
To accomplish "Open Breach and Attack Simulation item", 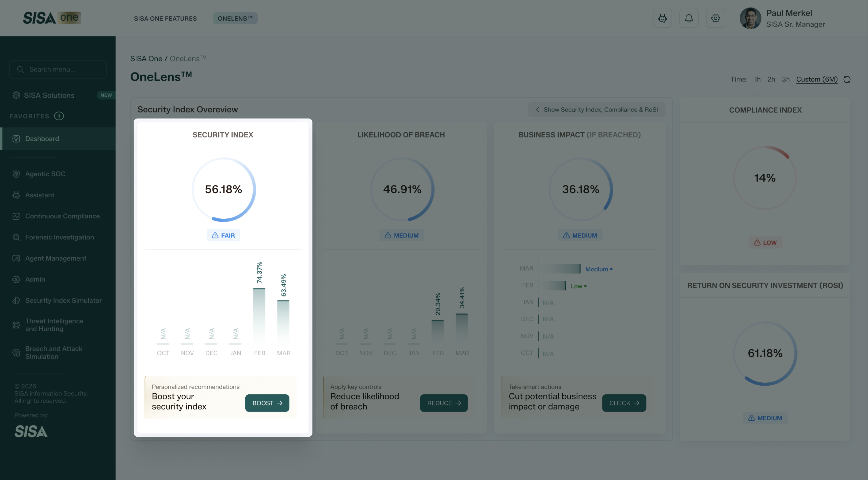I will click(53, 353).
